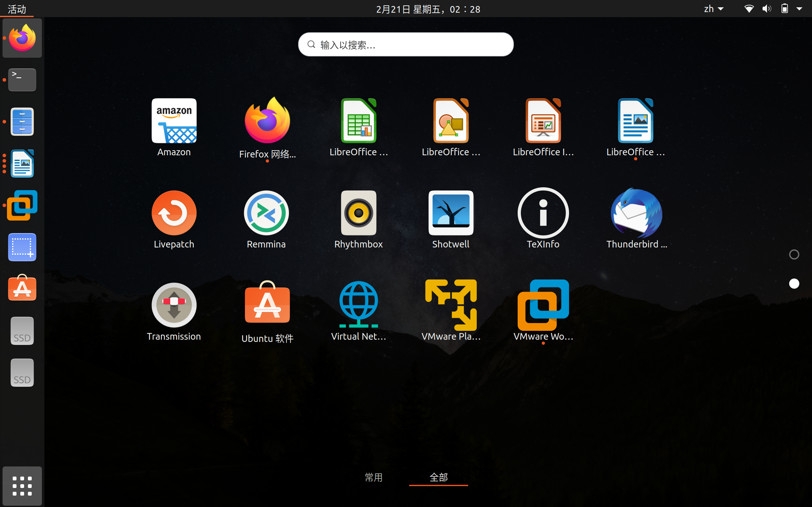Launch LibreOffice Calc spreadsheet icon
The width and height of the screenshot is (812, 507).
(x=358, y=121)
